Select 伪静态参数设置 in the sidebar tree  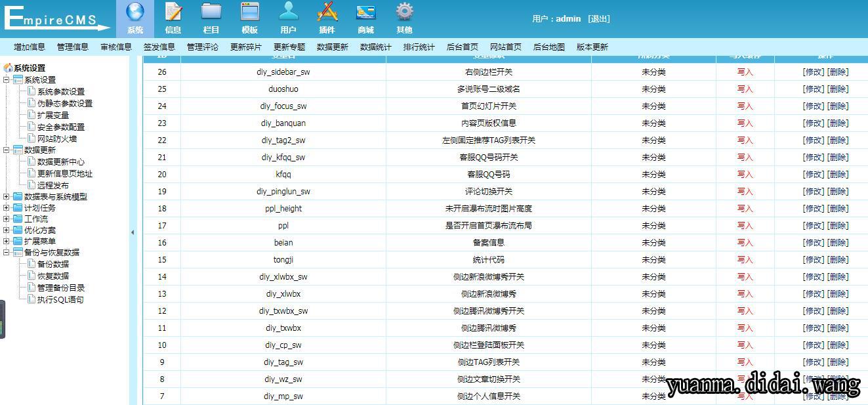pyautogui.click(x=64, y=104)
